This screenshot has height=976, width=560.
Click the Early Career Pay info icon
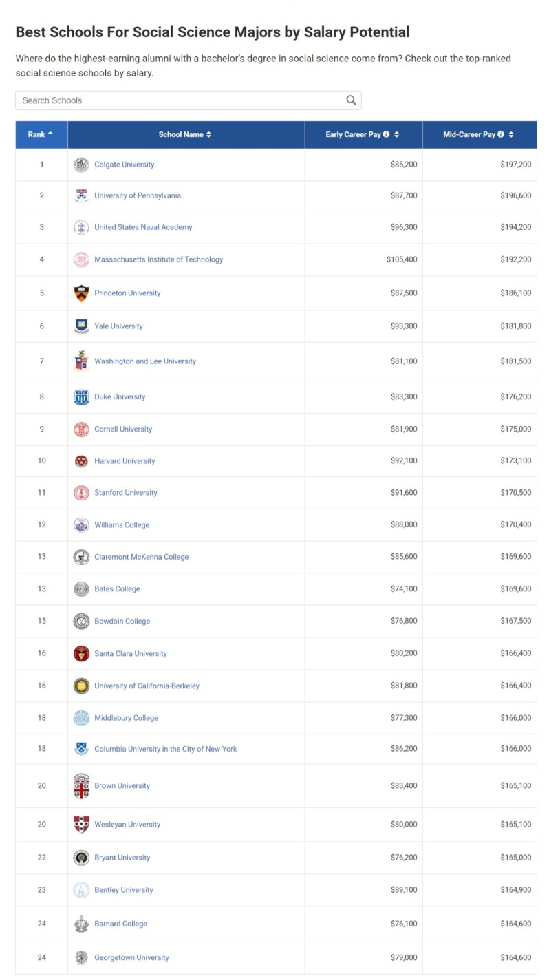[x=386, y=134]
